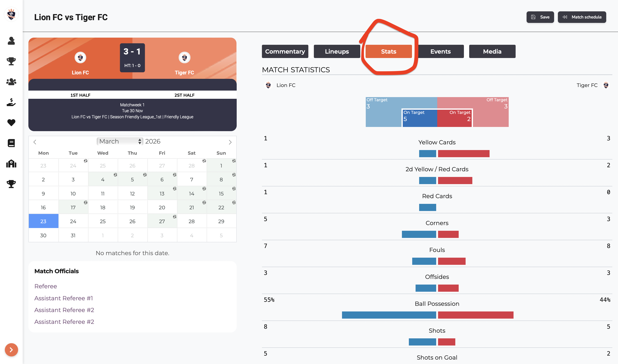Image resolution: width=618 pixels, height=364 pixels.
Task: Open the hand holding dollar icon
Action: [x=11, y=102]
